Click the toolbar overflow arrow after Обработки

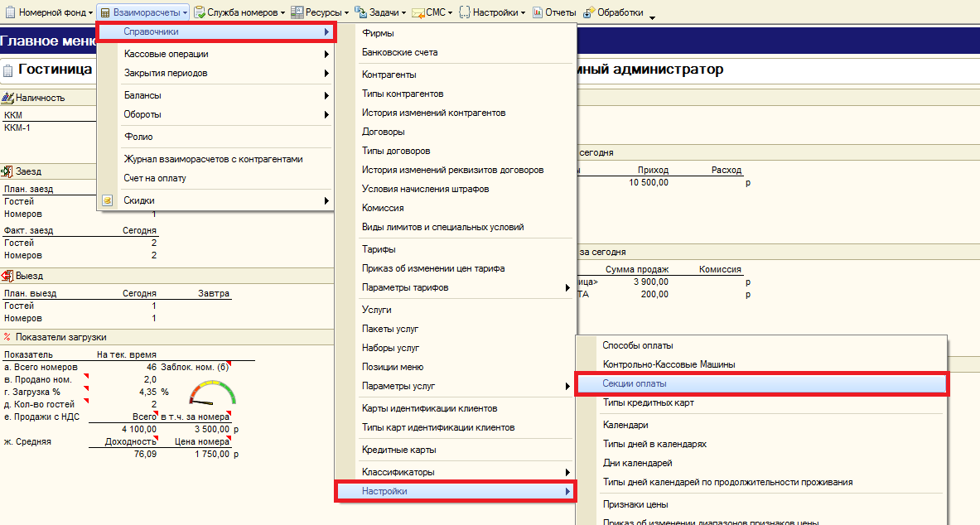pyautogui.click(x=653, y=17)
